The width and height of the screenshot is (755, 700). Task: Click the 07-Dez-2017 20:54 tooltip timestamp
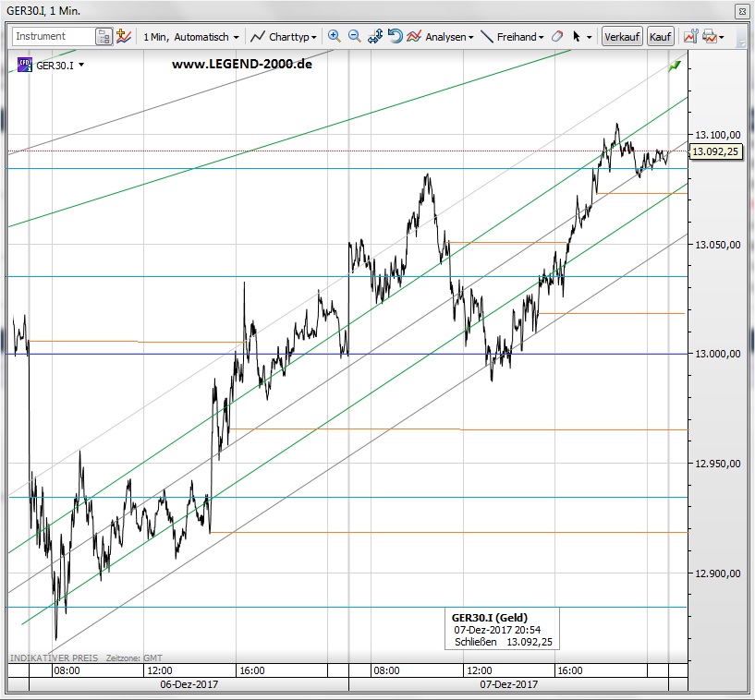(497, 630)
